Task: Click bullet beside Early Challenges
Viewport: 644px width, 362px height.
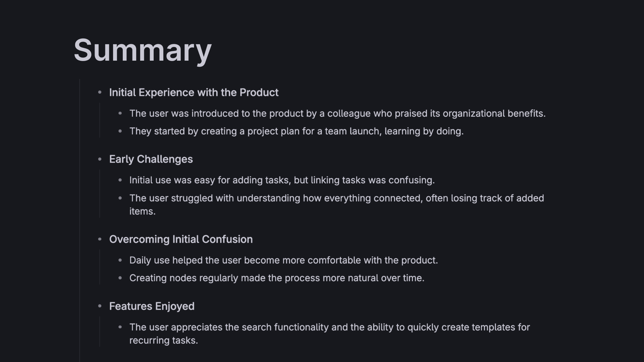Action: tap(100, 159)
